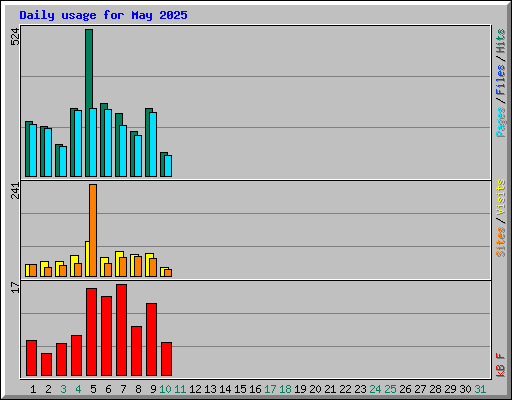
Task: Select the tall orange sites bar for day 5
Action: tap(93, 230)
